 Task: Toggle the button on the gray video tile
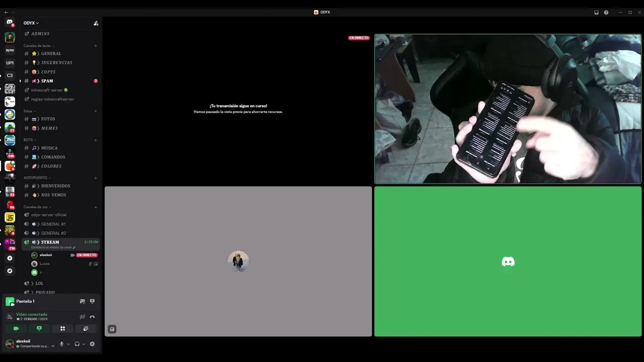[112, 329]
